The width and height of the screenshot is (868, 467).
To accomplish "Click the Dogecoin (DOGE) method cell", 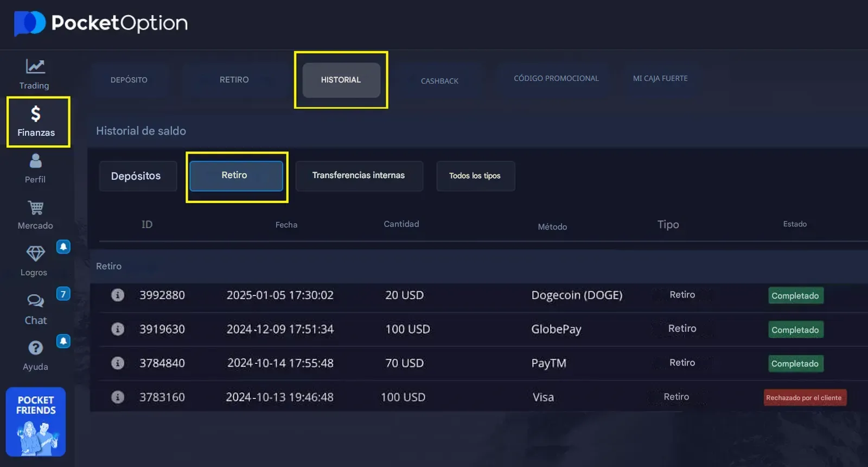I will pos(577,295).
